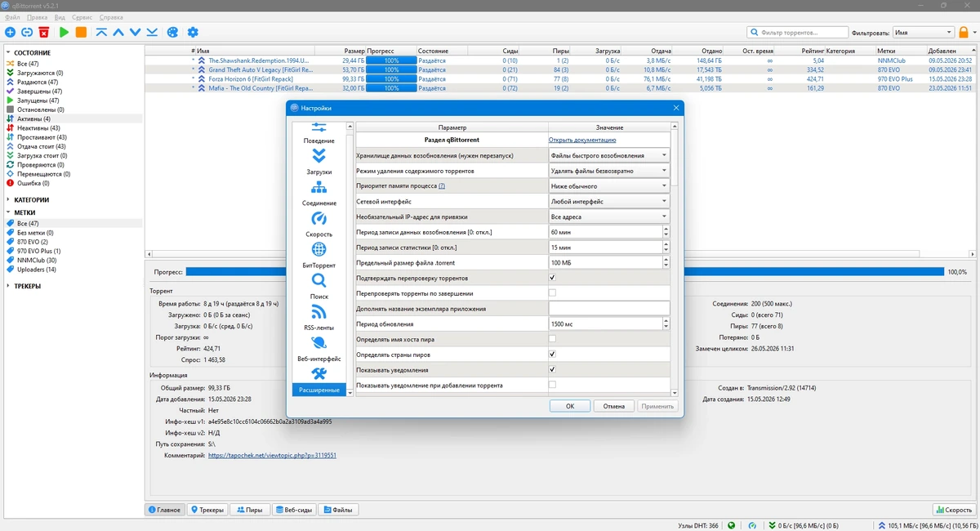Toggle alternative speed limits speedometer icon

(x=751, y=525)
